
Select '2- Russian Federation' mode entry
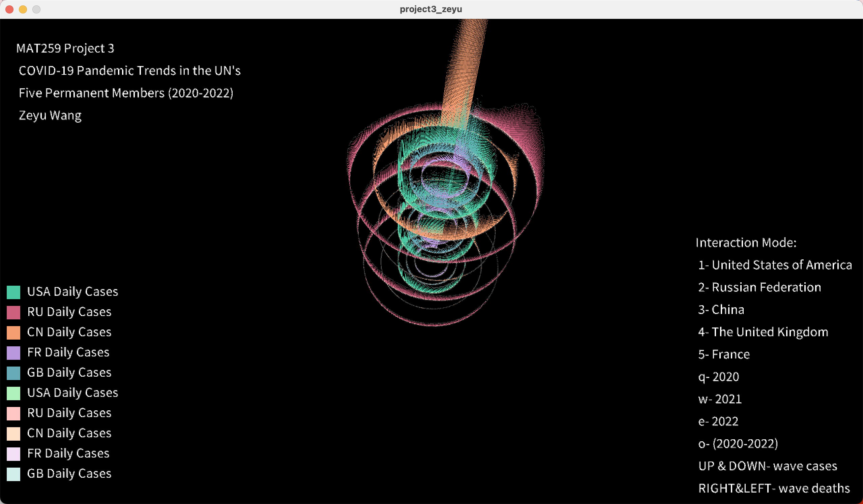(x=759, y=287)
